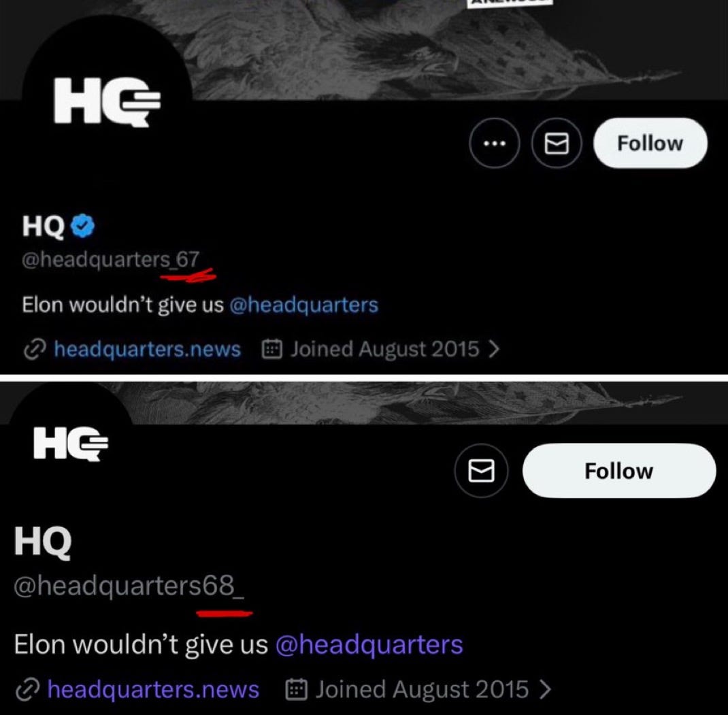Select the @headquarters_67 handle text
728x715 pixels.
[110, 259]
